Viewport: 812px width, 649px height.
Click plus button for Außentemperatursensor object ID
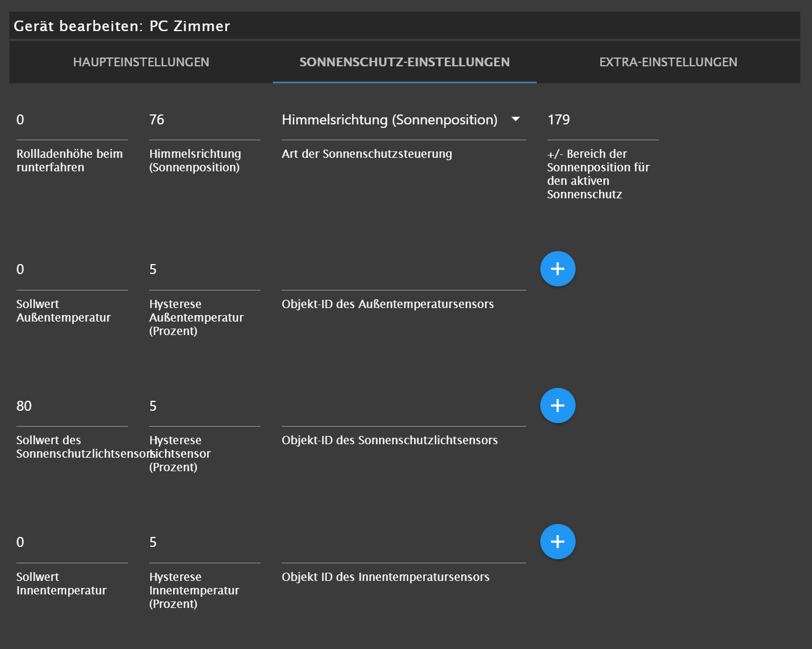(557, 269)
